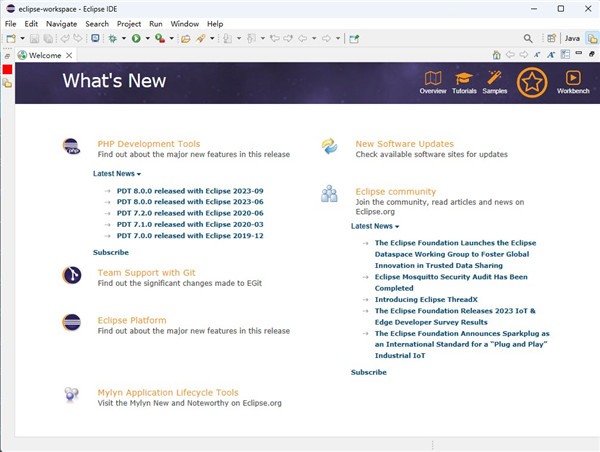Go to the Workbench icon
Screen dimensions: 600x452
[573, 80]
